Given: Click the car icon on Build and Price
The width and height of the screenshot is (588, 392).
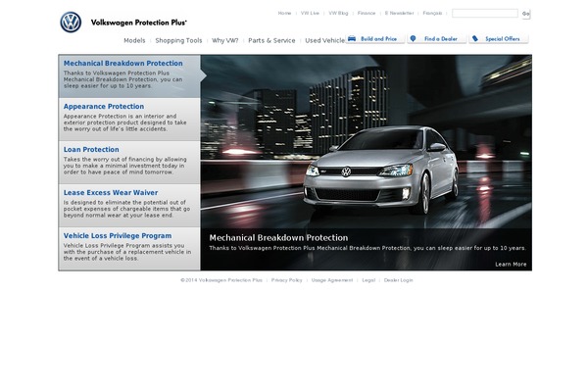Looking at the screenshot, I should [352, 38].
